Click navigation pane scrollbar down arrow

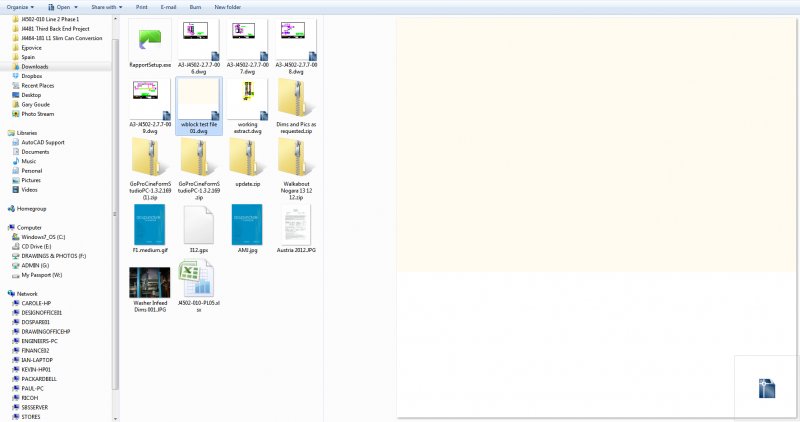[x=115, y=418]
